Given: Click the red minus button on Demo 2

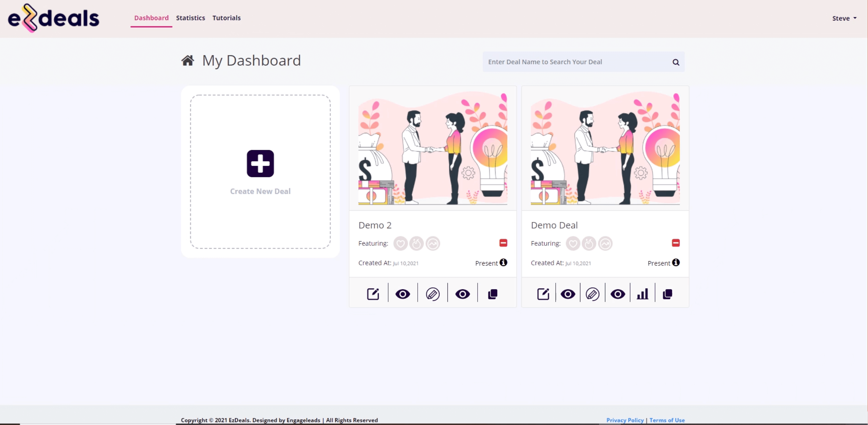Looking at the screenshot, I should pos(503,243).
